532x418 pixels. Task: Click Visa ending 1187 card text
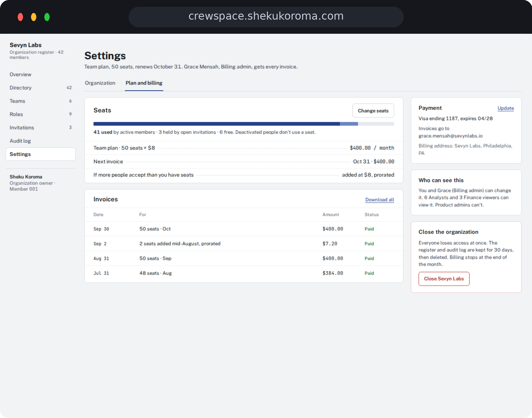pyautogui.click(x=455, y=118)
